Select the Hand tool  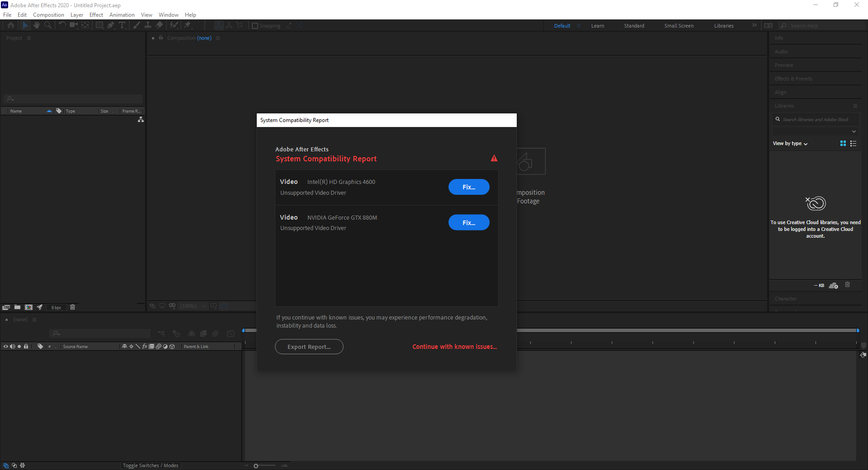point(37,25)
